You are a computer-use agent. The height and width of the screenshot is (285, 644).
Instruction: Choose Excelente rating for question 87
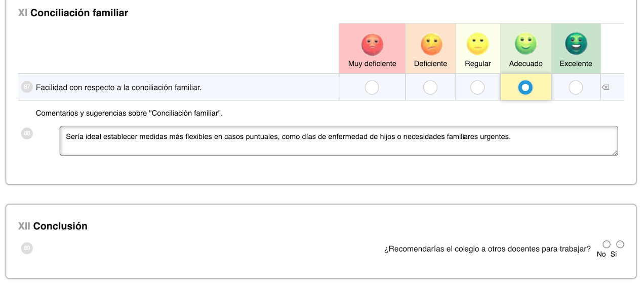[x=576, y=88]
